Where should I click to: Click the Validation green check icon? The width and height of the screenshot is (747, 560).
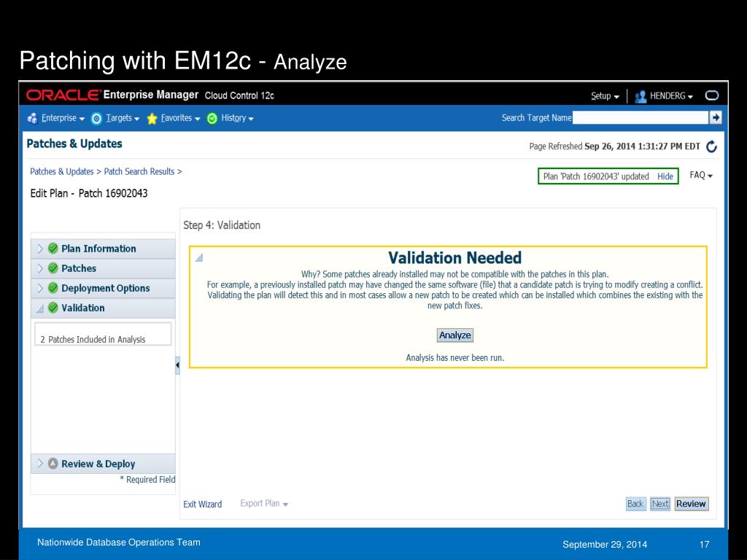pyautogui.click(x=53, y=308)
